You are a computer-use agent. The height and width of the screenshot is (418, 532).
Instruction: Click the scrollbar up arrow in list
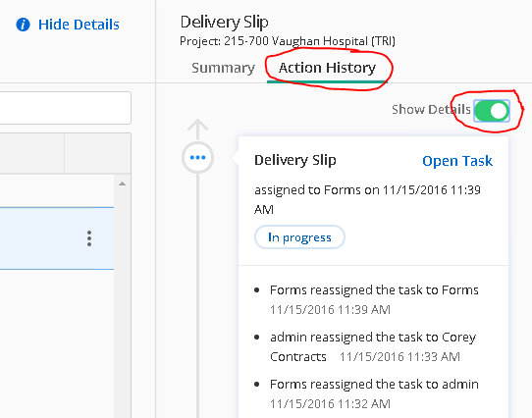click(x=122, y=183)
